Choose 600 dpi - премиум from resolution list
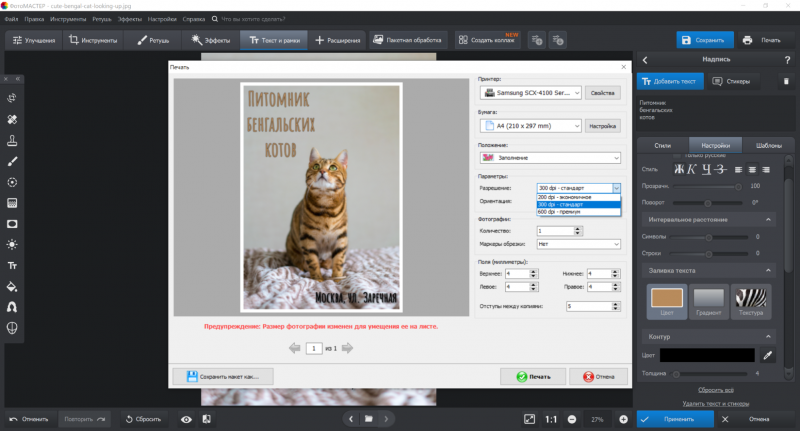Viewport: 800px width, 431px height. (556, 211)
